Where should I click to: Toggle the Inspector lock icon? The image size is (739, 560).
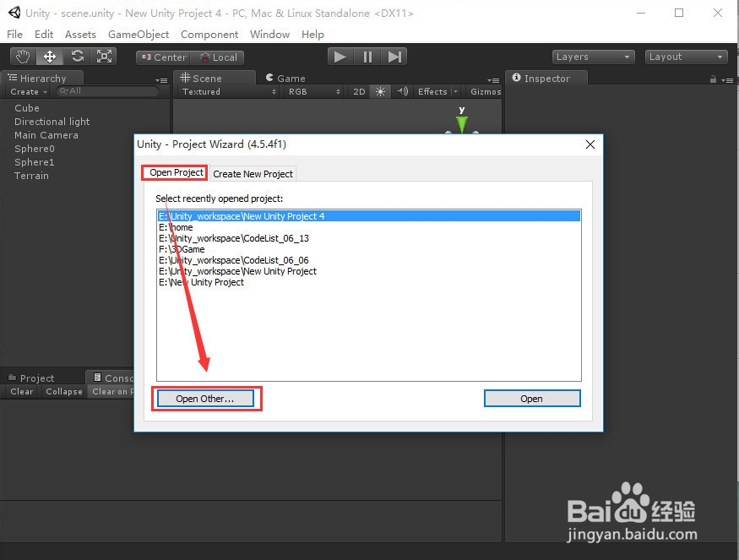coord(713,79)
